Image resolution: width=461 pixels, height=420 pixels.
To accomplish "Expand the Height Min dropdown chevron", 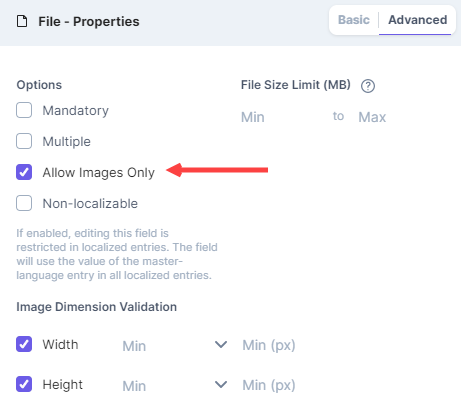I will pyautogui.click(x=221, y=385).
